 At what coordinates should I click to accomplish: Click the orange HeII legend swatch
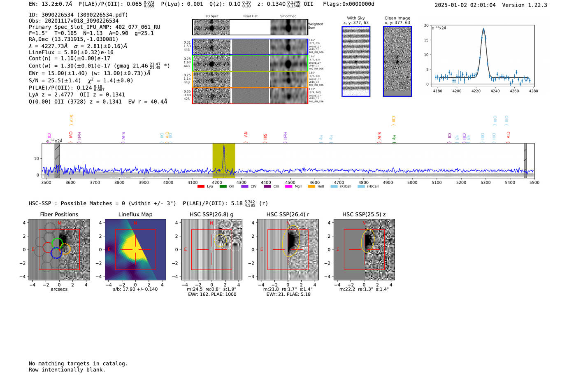(x=312, y=187)
